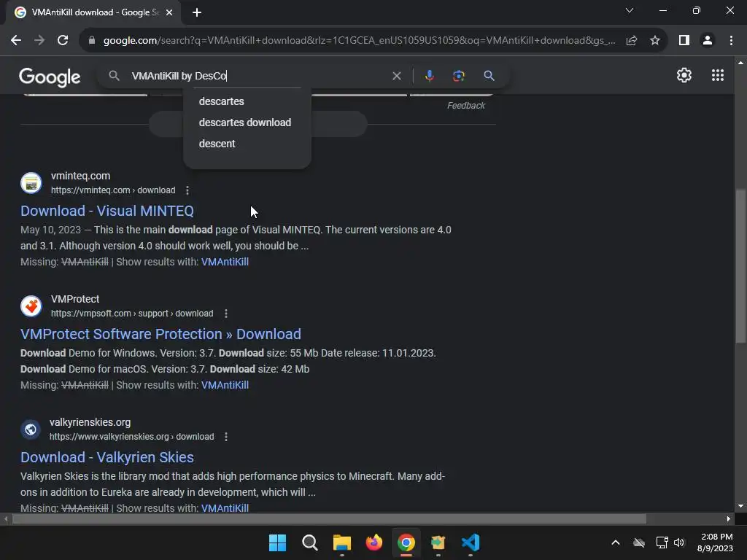This screenshot has height=560, width=747.
Task: Search by image with Google Lens
Action: tap(458, 76)
